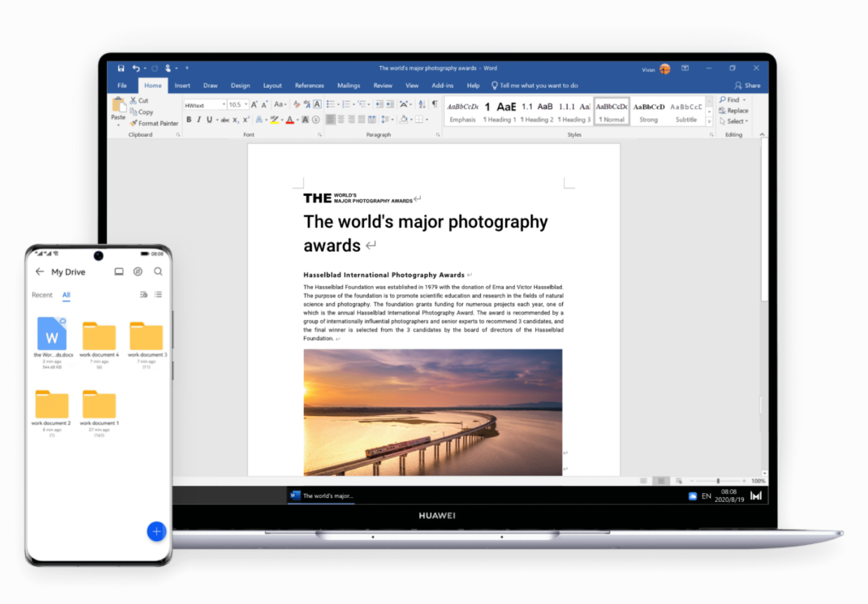868x604 pixels.
Task: Tap the search icon in My Drive
Action: coord(158,271)
